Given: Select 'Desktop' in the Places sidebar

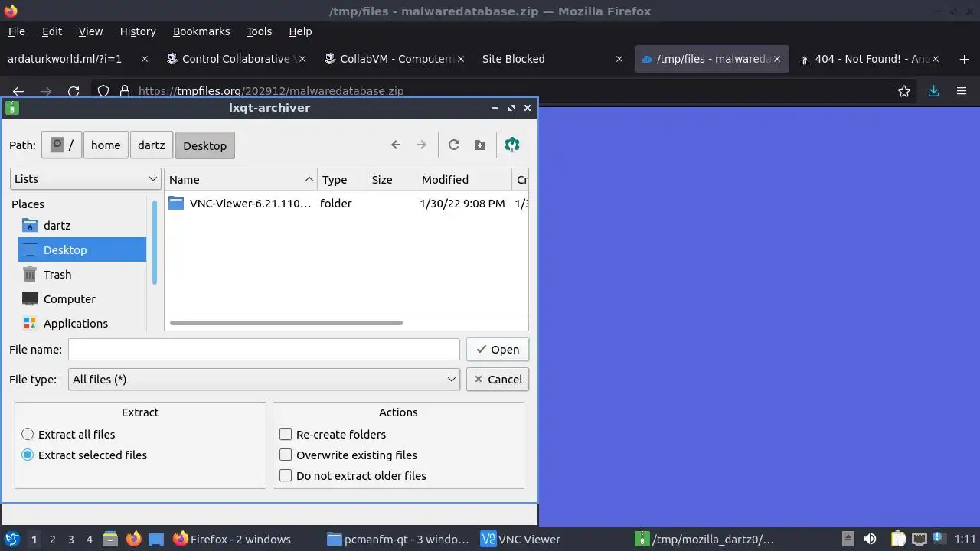Looking at the screenshot, I should click(x=82, y=249).
